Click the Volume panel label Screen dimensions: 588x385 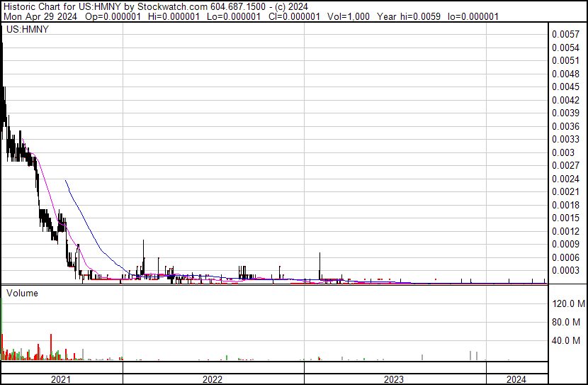[x=22, y=293]
